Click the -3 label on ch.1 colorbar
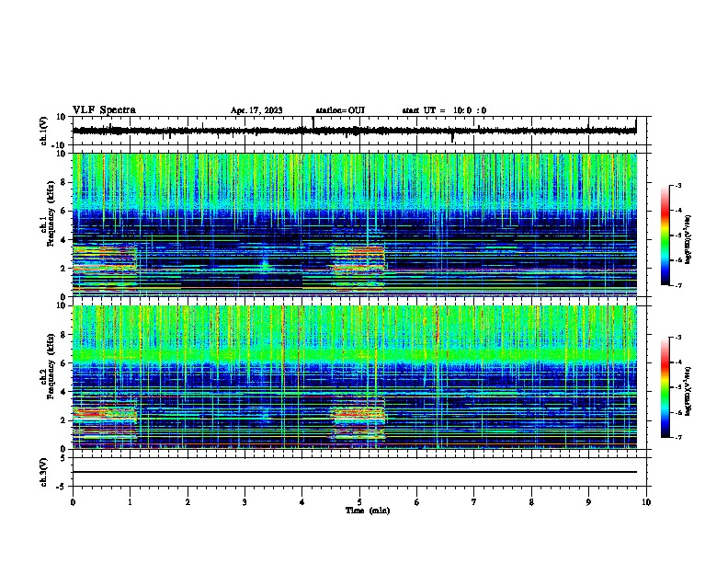 click(677, 185)
